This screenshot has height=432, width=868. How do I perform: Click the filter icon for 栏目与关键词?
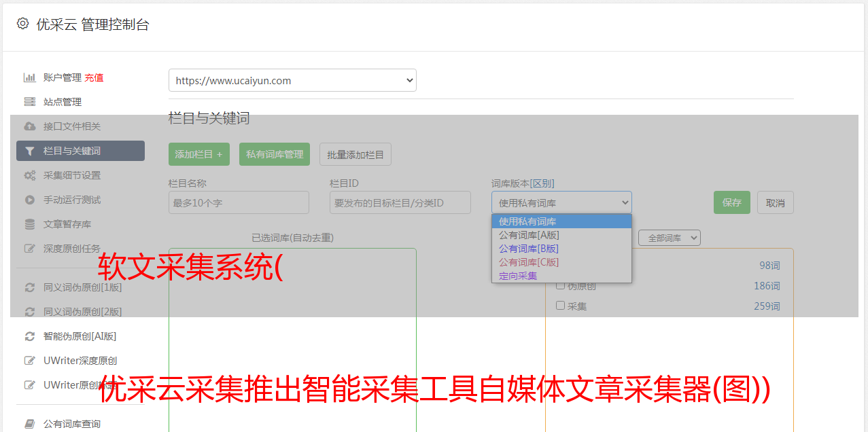(x=30, y=151)
